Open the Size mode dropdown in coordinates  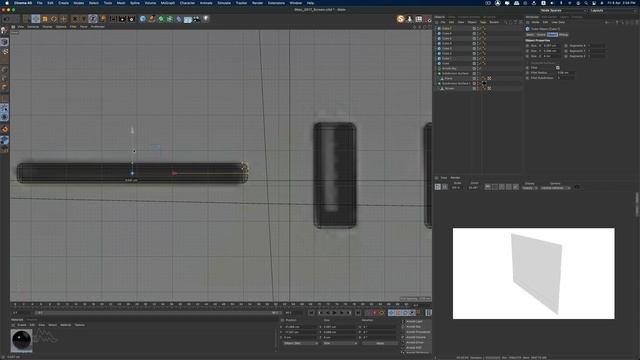pyautogui.click(x=340, y=343)
